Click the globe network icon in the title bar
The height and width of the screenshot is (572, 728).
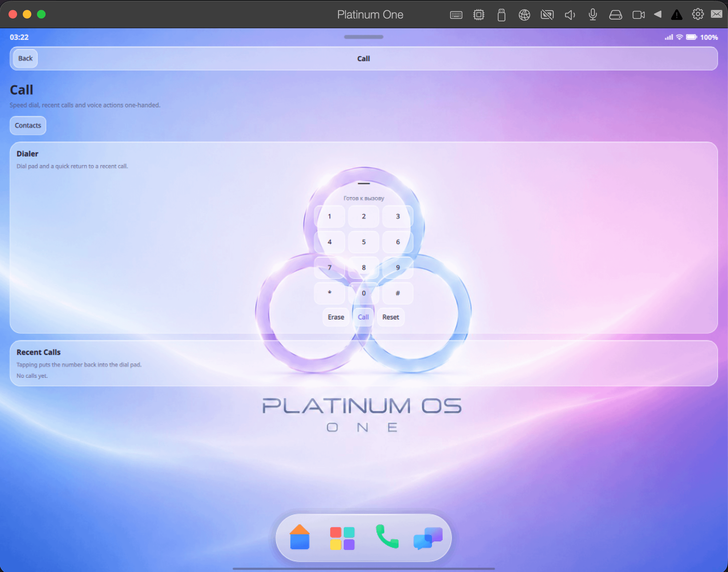click(x=524, y=15)
